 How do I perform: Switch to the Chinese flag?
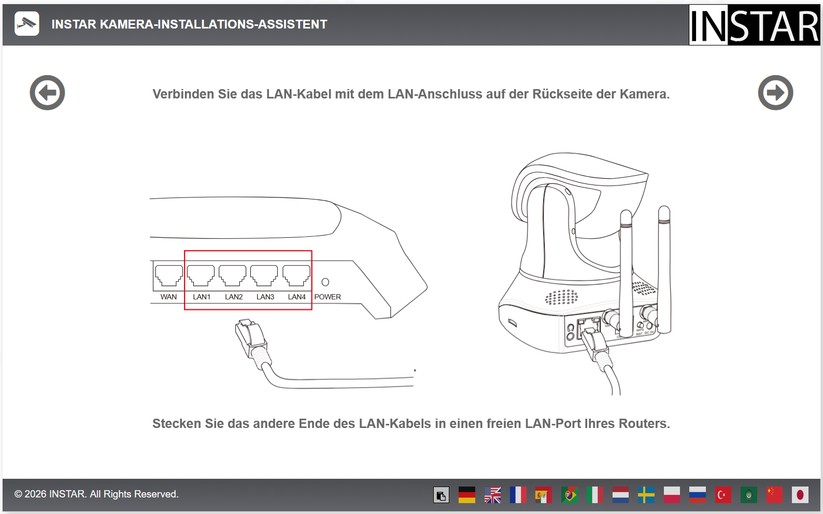click(774, 495)
